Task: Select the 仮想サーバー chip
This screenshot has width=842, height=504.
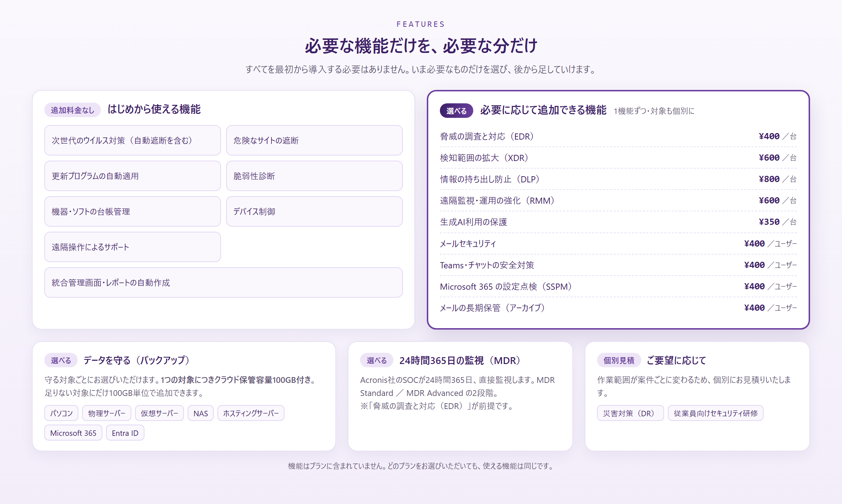Action: (159, 413)
